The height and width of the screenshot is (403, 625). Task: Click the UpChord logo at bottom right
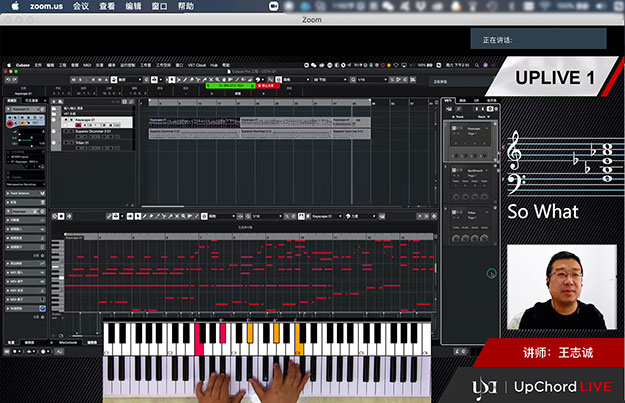(x=481, y=386)
